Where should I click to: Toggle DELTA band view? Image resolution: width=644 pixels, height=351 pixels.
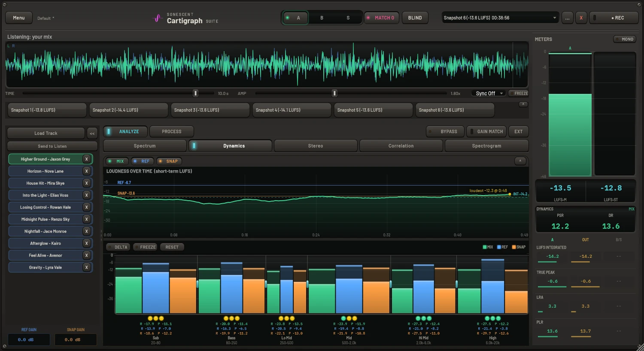(118, 247)
